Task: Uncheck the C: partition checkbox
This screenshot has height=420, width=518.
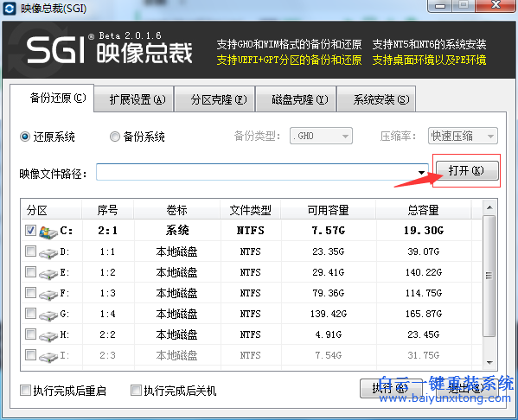Action: [x=31, y=230]
